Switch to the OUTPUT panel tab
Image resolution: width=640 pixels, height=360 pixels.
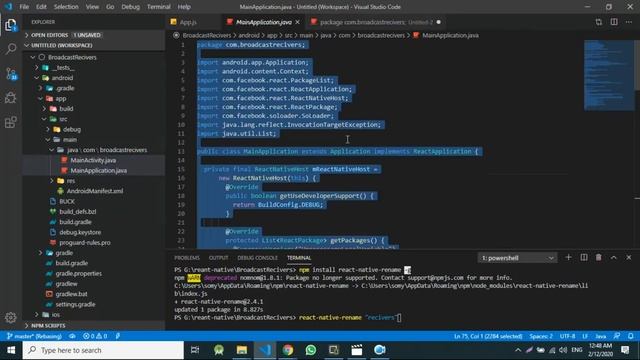tap(218, 258)
